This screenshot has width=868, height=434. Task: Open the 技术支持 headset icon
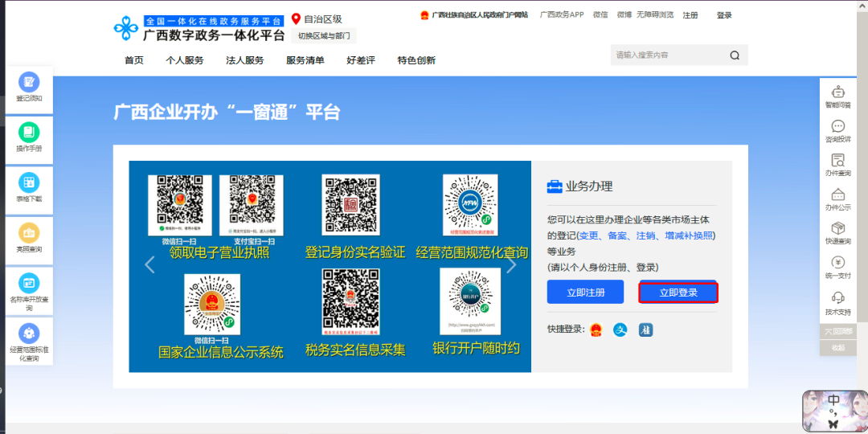pyautogui.click(x=838, y=297)
